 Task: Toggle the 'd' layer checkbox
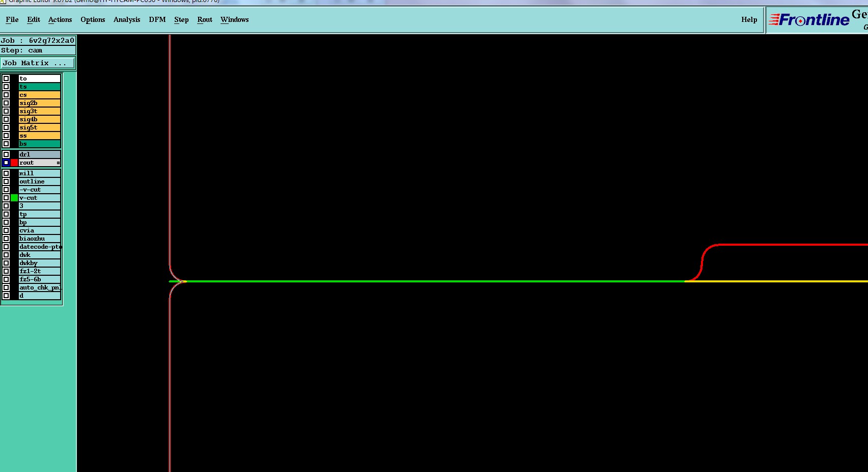pos(6,296)
